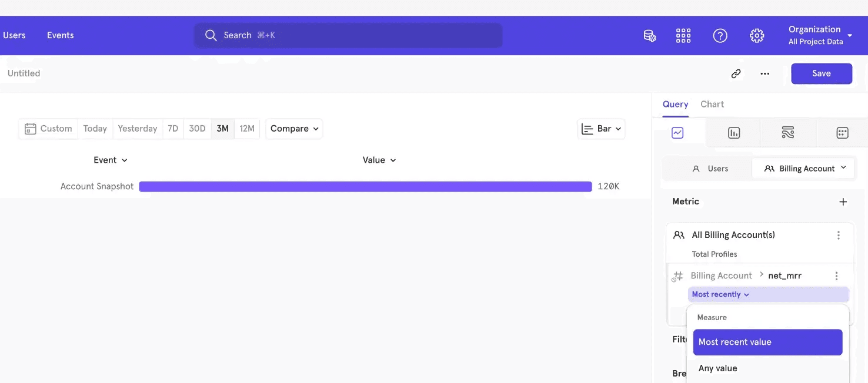Select the Funnels report type icon
This screenshot has height=383, width=868.
734,133
